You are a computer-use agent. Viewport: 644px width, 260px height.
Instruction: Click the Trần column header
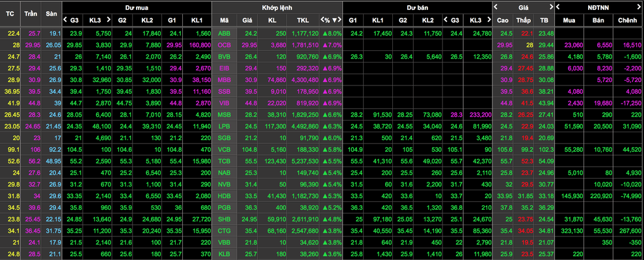click(x=31, y=13)
